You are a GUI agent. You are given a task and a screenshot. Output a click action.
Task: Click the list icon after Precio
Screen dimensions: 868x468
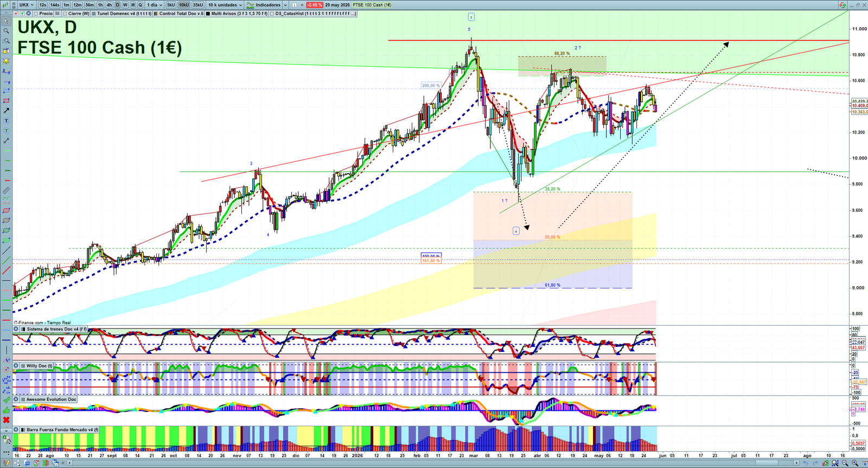click(57, 14)
